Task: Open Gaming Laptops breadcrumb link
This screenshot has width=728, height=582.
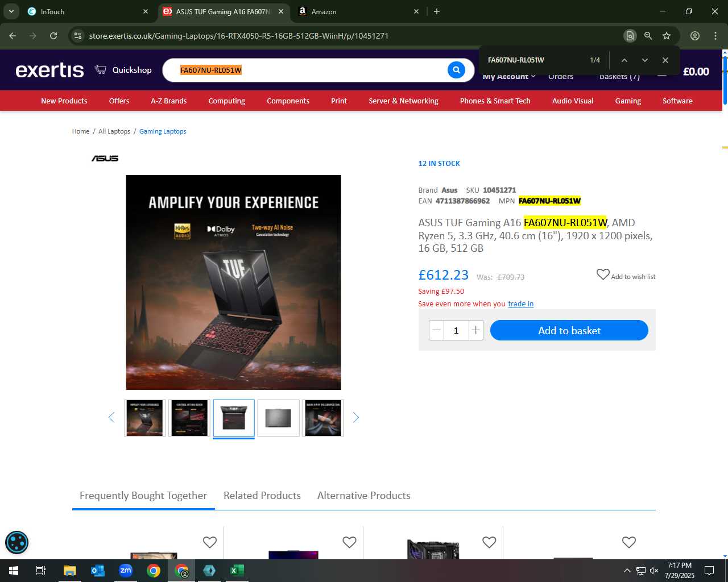Action: coord(163,131)
